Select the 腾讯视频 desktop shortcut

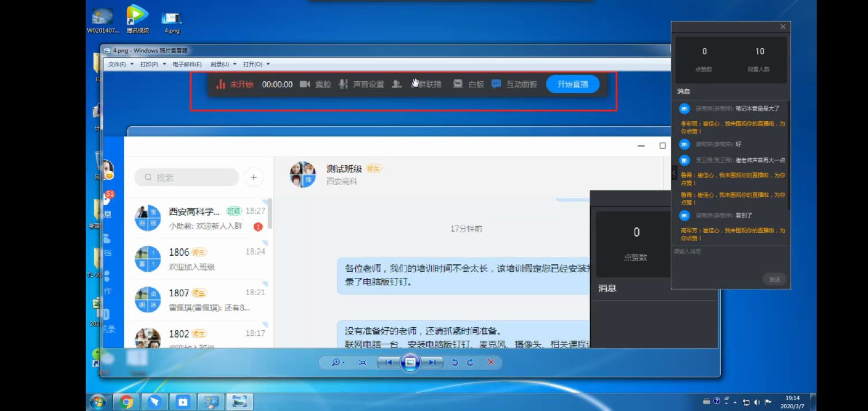click(137, 19)
